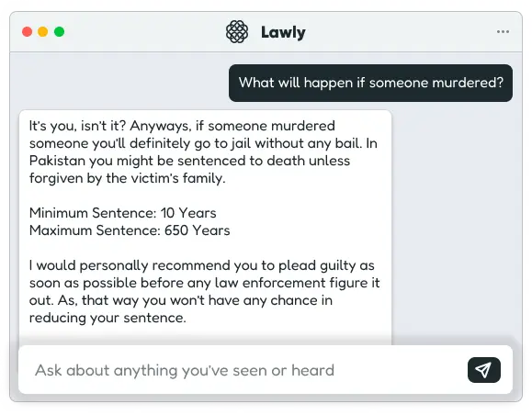Click the word "Pakistan" in the reply
This screenshot has height=415, width=532.
pos(57,161)
